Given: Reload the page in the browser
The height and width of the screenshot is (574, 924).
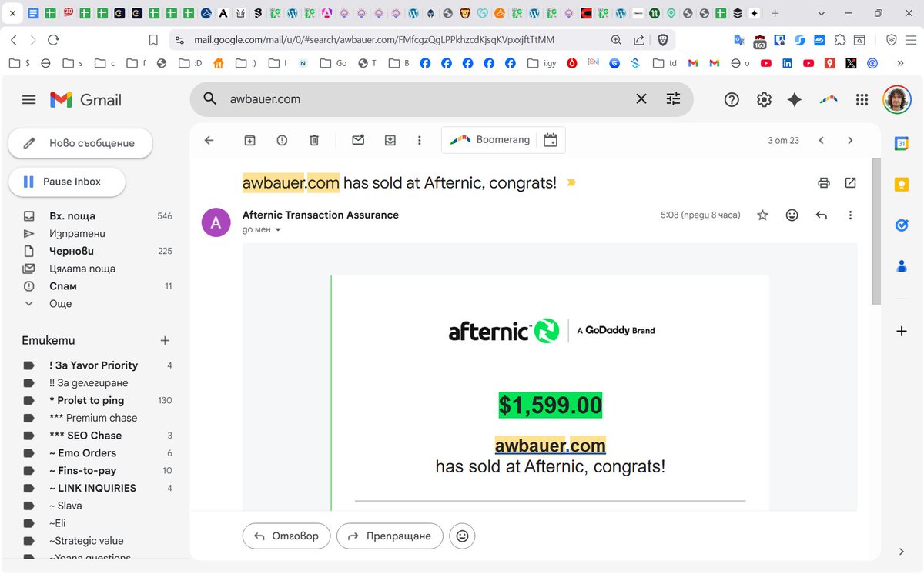Looking at the screenshot, I should [53, 40].
